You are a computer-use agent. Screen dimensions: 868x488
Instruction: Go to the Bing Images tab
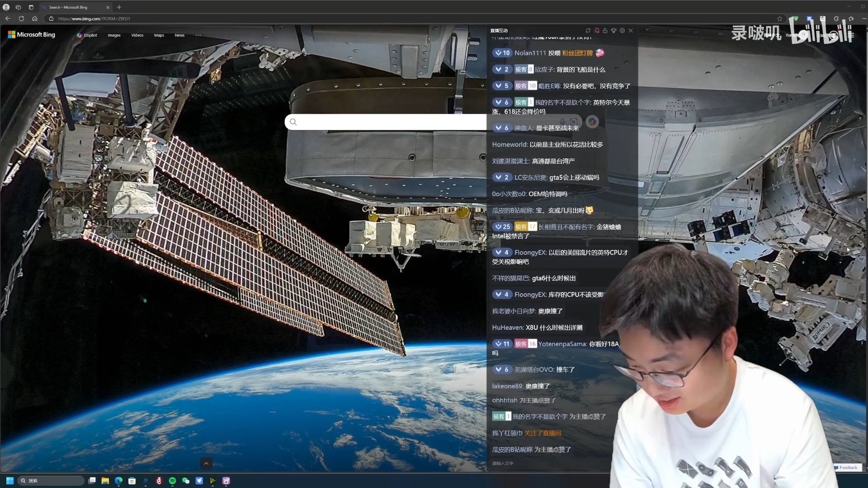click(x=114, y=35)
